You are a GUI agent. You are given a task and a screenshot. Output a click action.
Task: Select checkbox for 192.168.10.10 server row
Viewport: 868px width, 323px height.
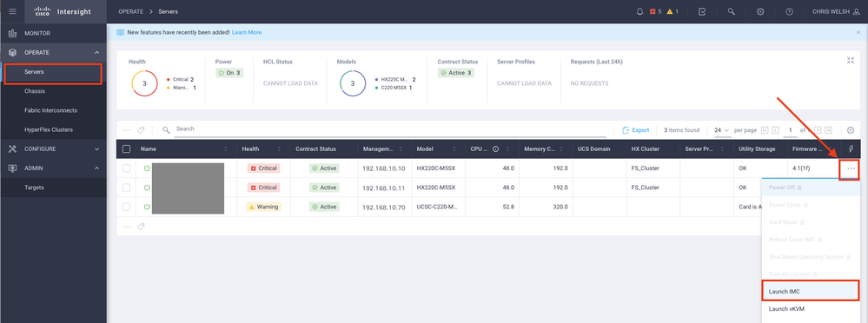126,168
